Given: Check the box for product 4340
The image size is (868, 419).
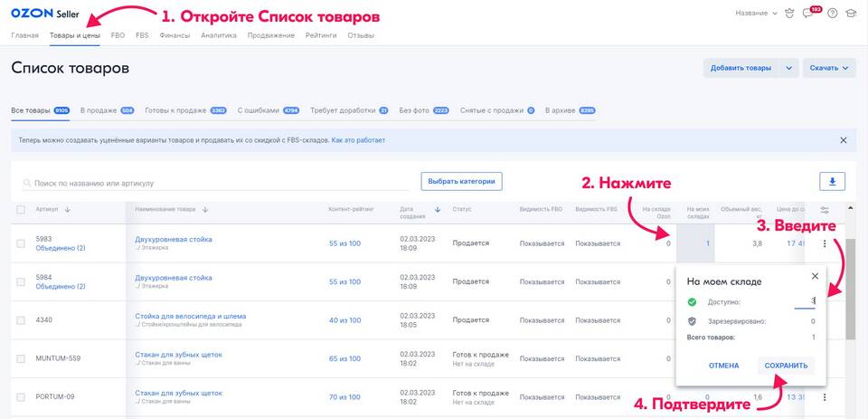Looking at the screenshot, I should pyautogui.click(x=21, y=320).
